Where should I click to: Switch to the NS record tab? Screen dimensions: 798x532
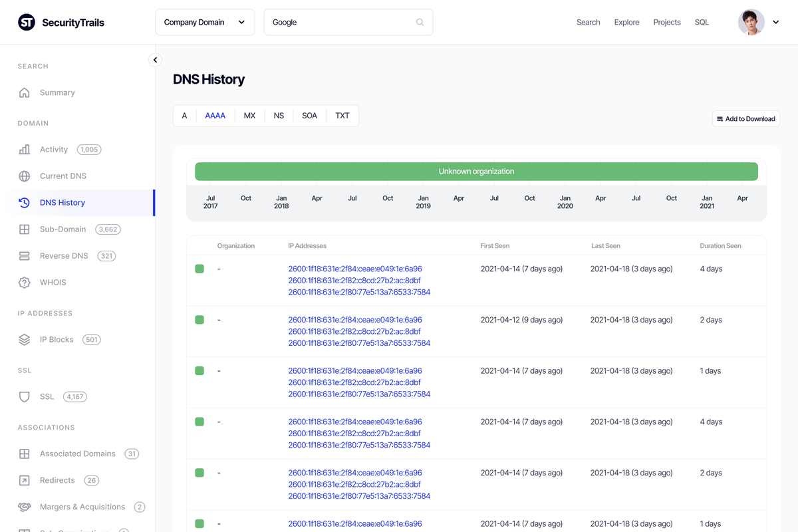point(279,116)
